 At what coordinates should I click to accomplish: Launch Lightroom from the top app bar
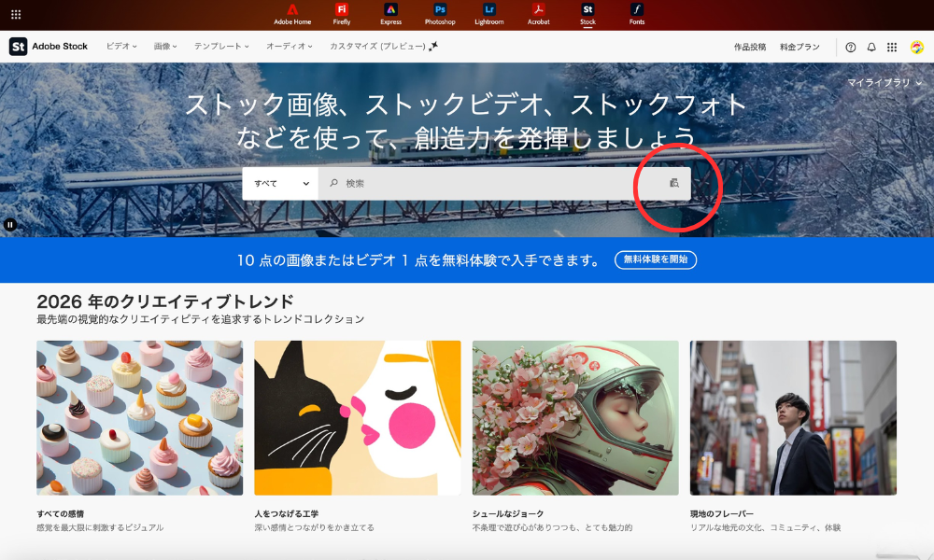tap(490, 14)
